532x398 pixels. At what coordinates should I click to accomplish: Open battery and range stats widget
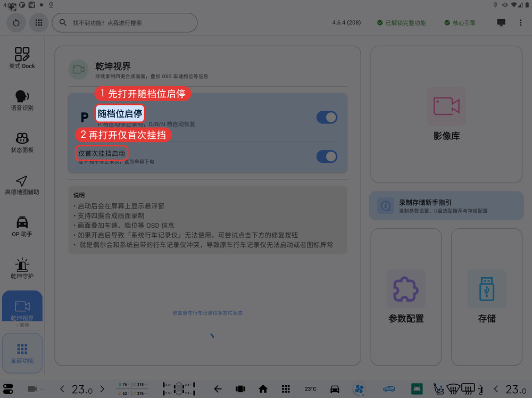click(x=132, y=389)
